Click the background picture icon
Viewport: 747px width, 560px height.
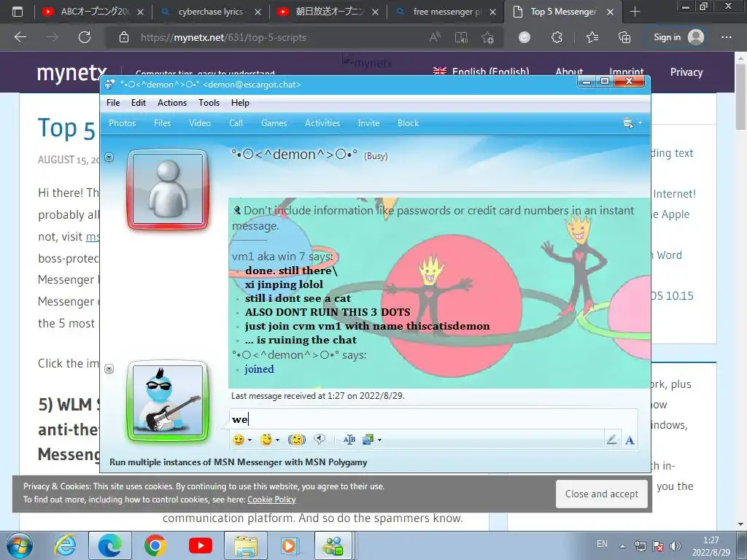[368, 440]
